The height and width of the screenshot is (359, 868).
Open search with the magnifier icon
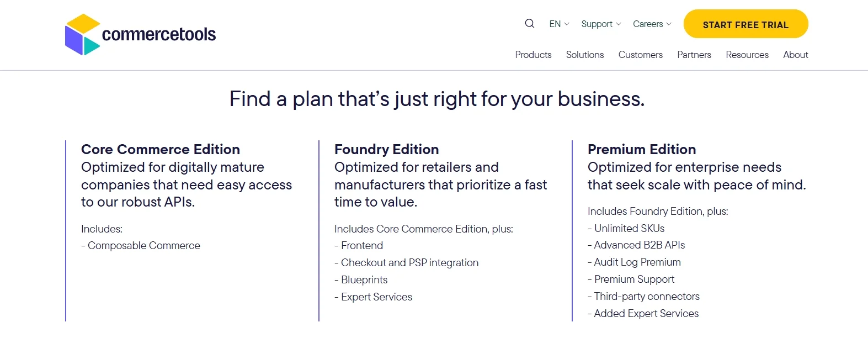click(530, 24)
